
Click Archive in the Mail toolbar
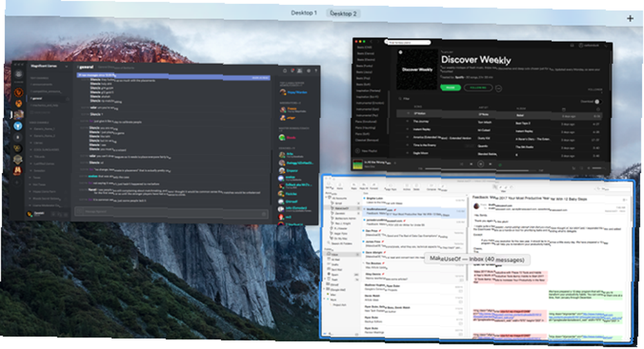click(x=406, y=187)
